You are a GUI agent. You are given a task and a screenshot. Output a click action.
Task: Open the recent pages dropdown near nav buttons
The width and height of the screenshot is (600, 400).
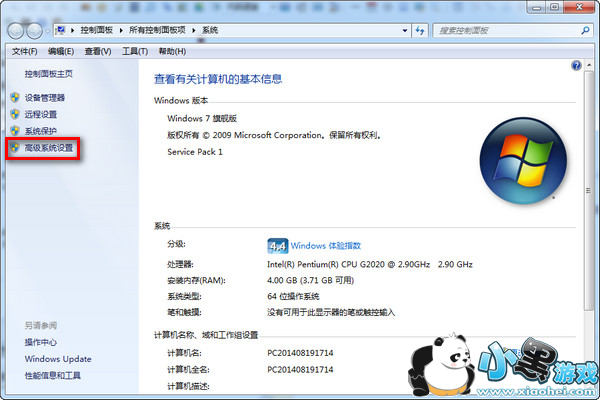pyautogui.click(x=47, y=31)
